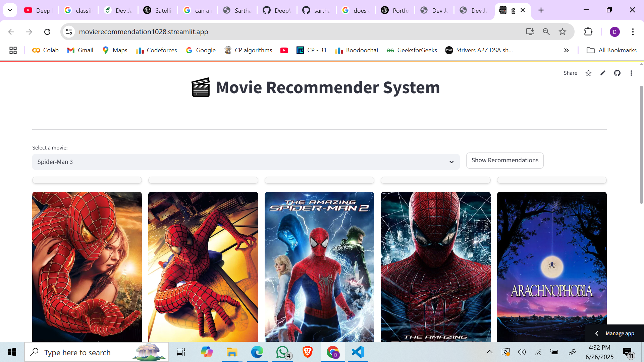Image resolution: width=644 pixels, height=362 pixels.
Task: Open the Chrome three-dot menu
Action: (x=633, y=32)
